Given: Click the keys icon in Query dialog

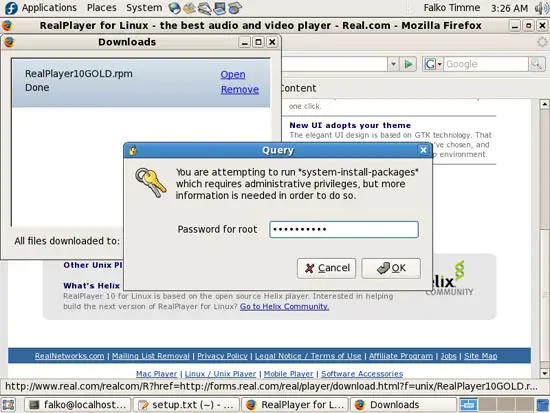Looking at the screenshot, I should point(150,182).
